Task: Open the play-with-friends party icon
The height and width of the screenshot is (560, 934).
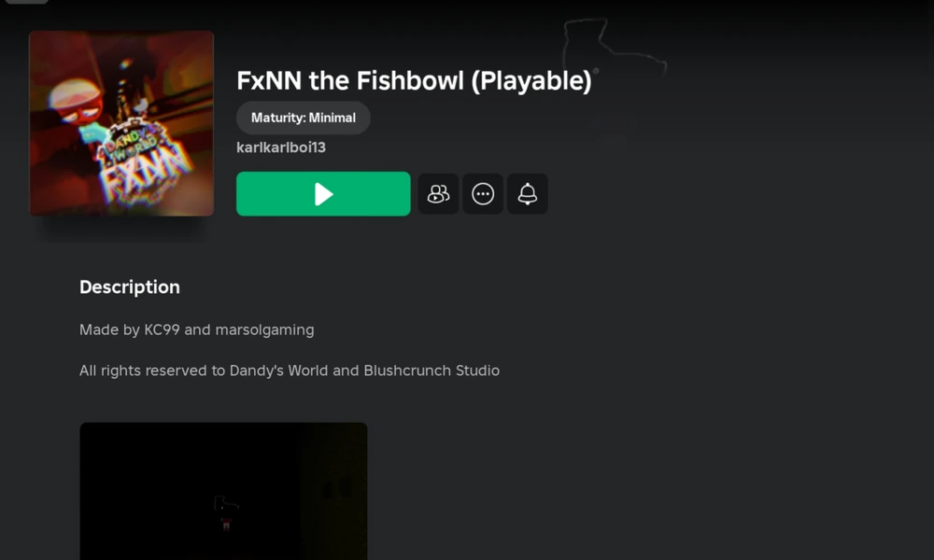Action: (438, 194)
